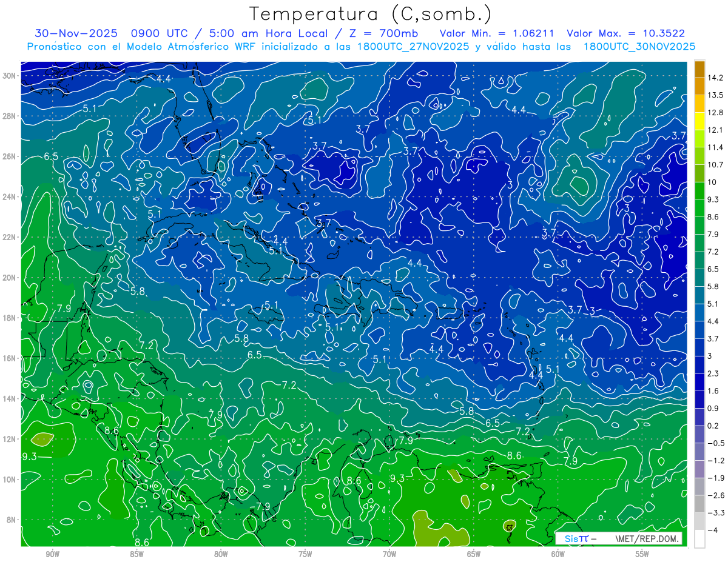Click 'Valor Min. = 1.06211' text
728x562 pixels.
497,33
